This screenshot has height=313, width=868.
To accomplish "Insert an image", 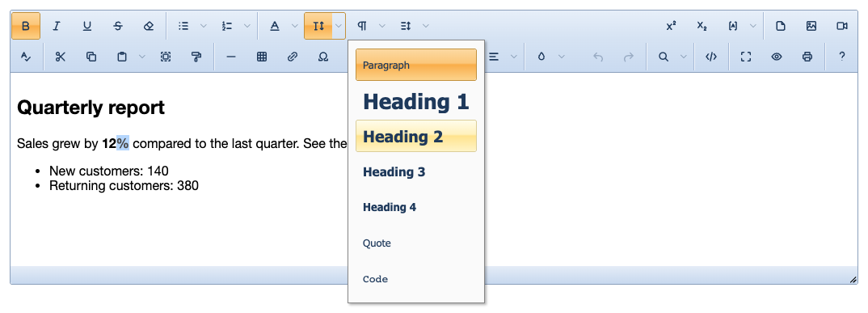I will point(811,26).
